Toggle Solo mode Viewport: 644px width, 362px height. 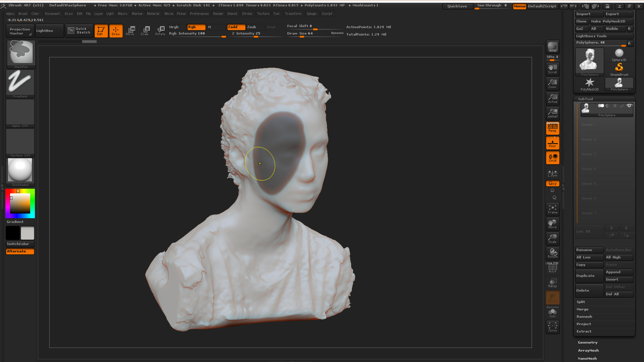tap(552, 312)
